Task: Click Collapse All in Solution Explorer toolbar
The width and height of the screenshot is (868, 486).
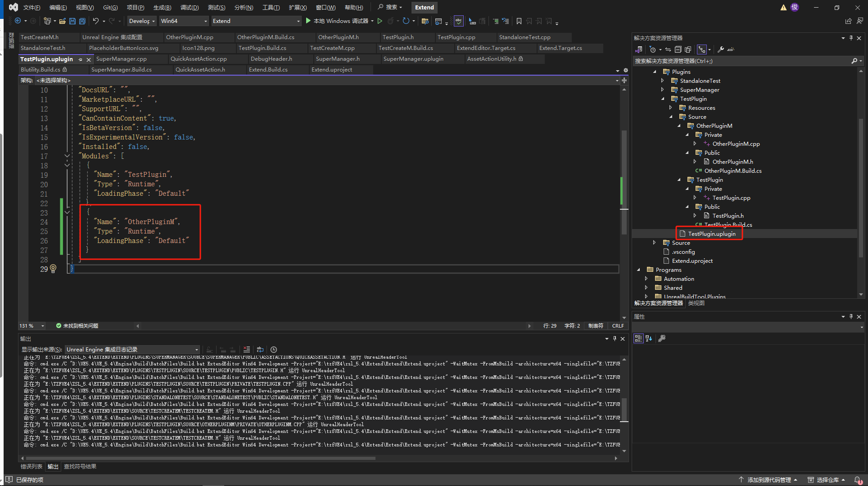Action: pos(678,49)
